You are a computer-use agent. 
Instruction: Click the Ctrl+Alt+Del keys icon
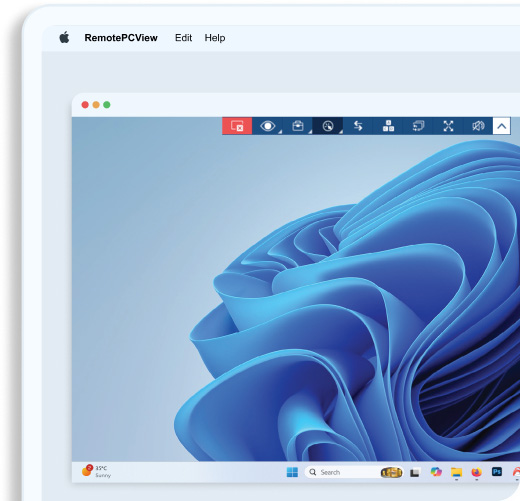pyautogui.click(x=388, y=126)
